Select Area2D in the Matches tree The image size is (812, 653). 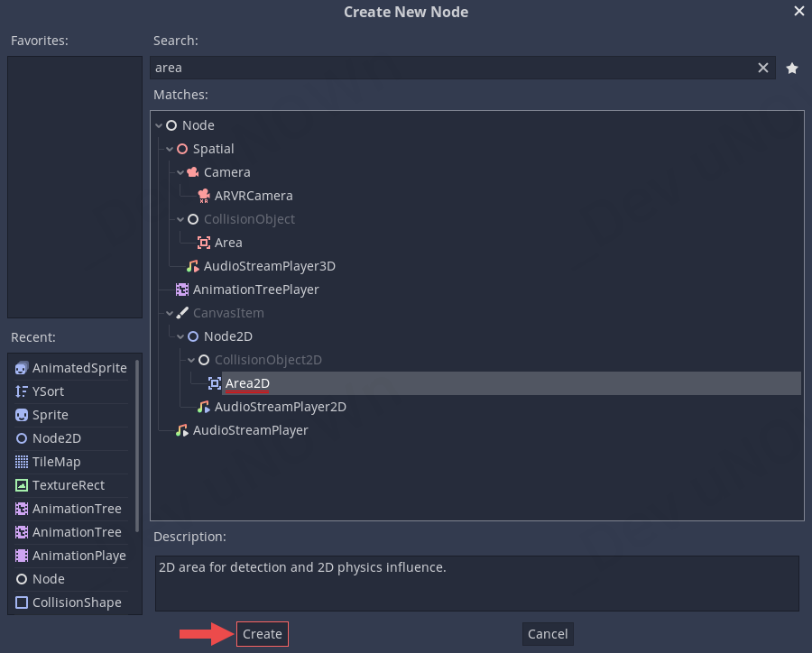247,383
